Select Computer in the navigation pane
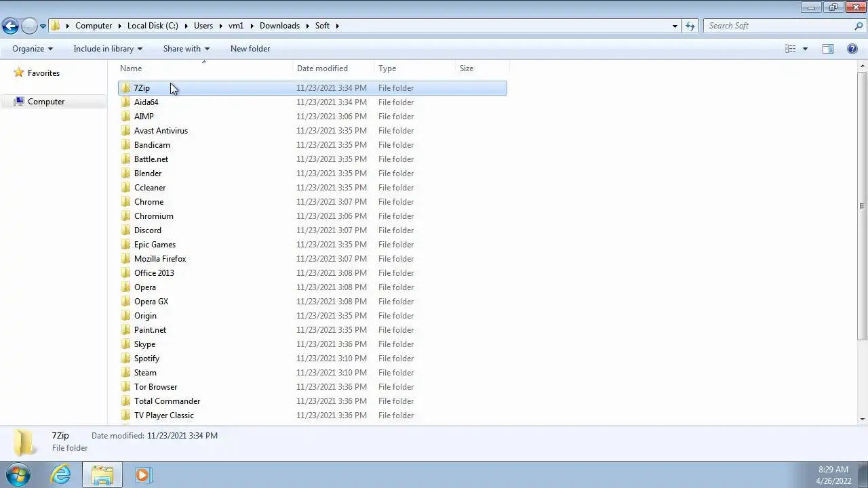868x488 pixels. (46, 102)
